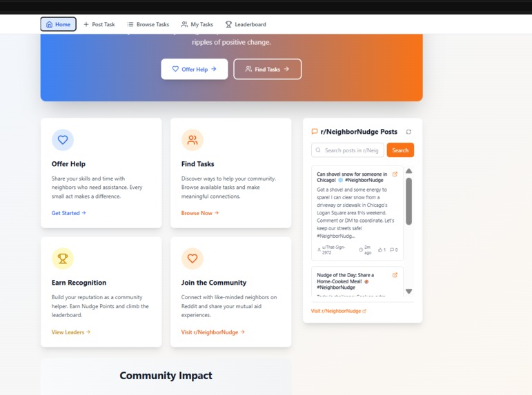Open external link for the shovel snow post

point(395,174)
